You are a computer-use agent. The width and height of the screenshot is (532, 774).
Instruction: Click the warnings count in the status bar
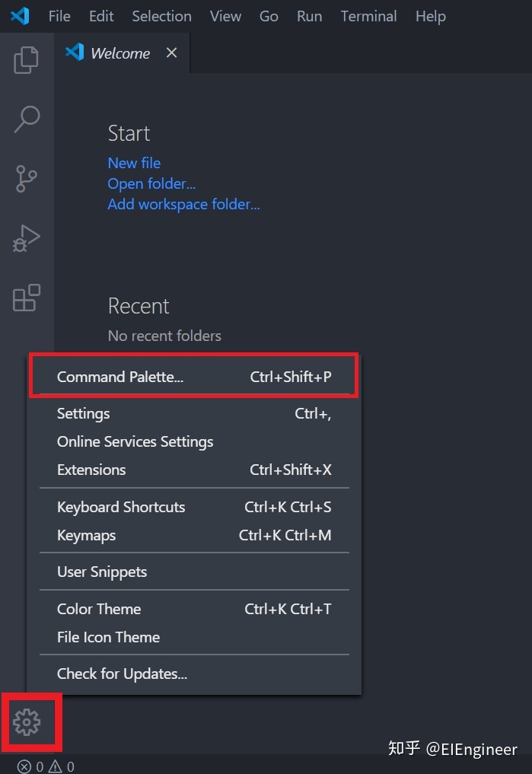pos(61,767)
